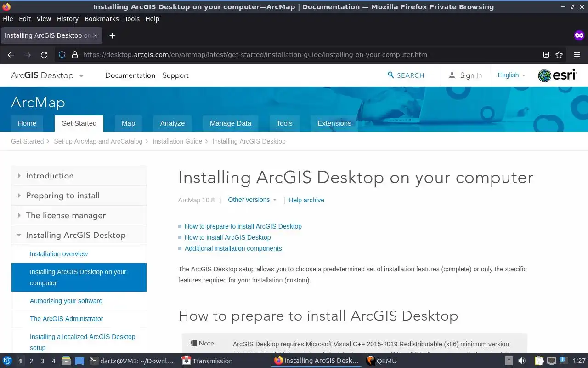Open The ArcGIS Administrator sidebar item
The width and height of the screenshot is (588, 368).
pos(67,319)
